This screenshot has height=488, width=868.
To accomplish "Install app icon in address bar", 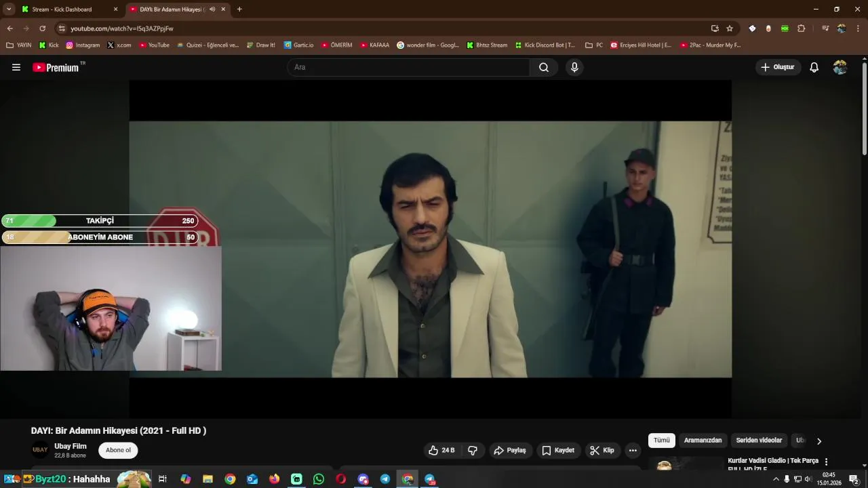I will (715, 28).
